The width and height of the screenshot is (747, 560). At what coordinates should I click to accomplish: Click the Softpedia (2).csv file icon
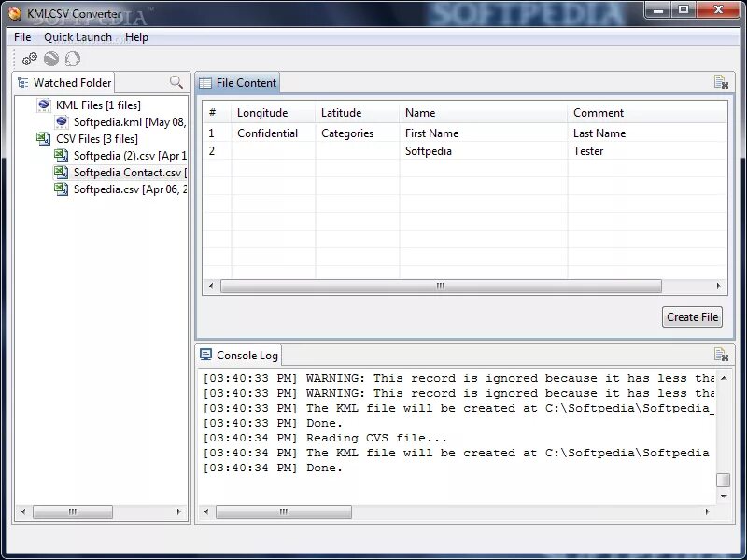61,155
